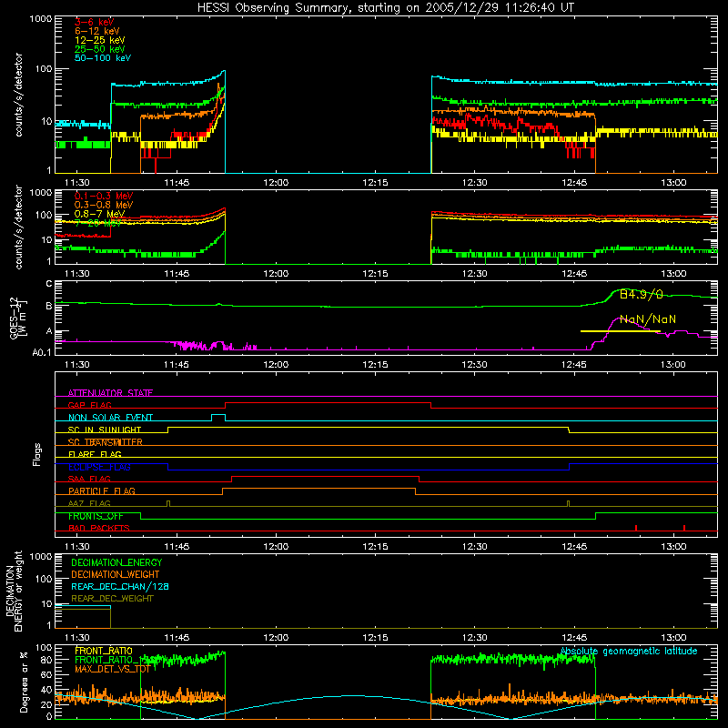Click the yellow FRONT_RATIO legend label
728x728 pixels.
click(104, 651)
